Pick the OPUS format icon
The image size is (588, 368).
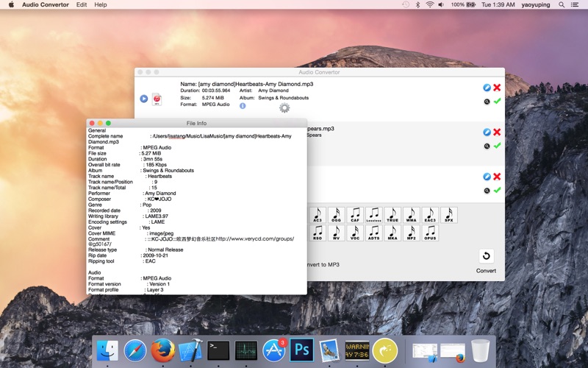[x=431, y=233]
